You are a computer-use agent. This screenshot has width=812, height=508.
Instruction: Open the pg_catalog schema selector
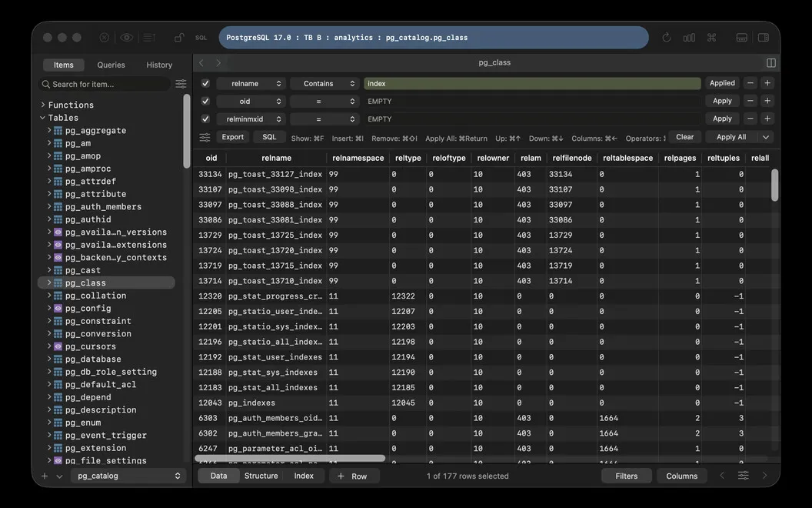pos(128,476)
